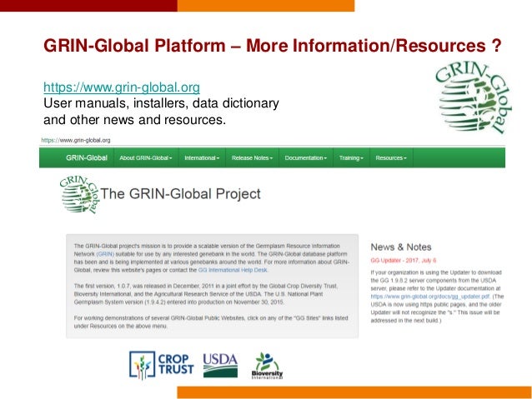
Task: Click the USDA logo
Action: tap(220, 365)
